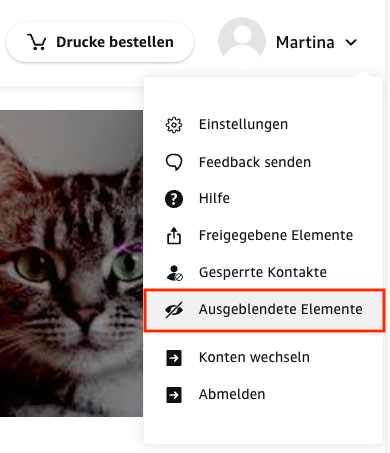390x453 pixels.
Task: Collapse the menu via the chevron beside Martina
Action: [351, 43]
